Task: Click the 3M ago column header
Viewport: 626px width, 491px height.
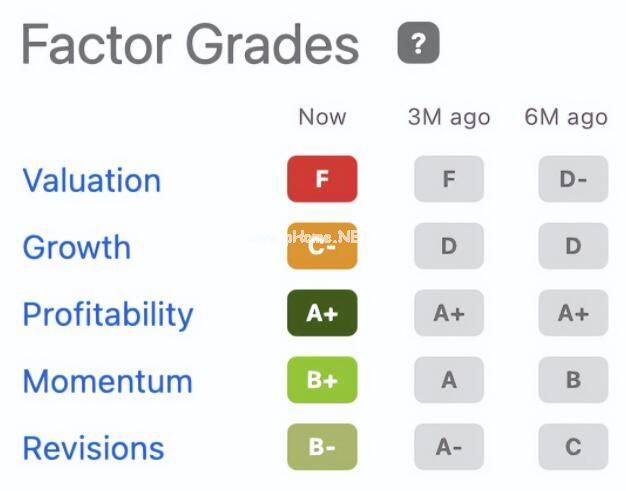Action: click(x=449, y=118)
